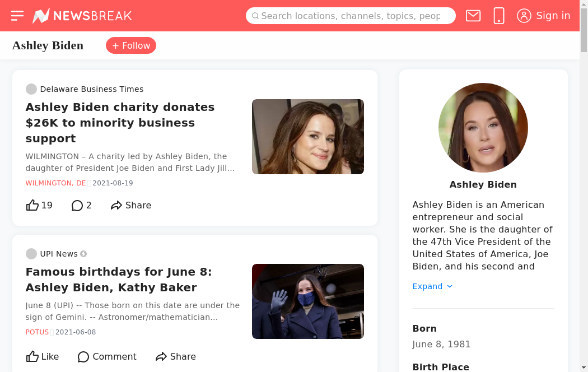
Task: Share the charity donation article
Action: [131, 206]
